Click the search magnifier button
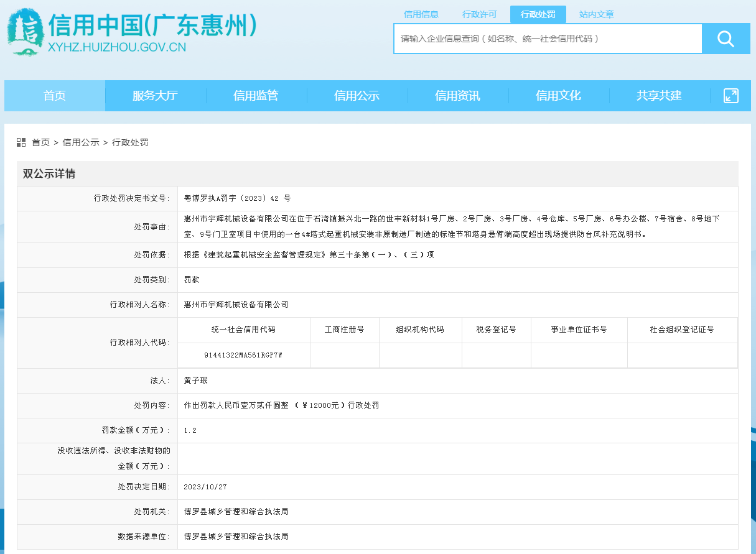756x554 pixels. tap(726, 39)
